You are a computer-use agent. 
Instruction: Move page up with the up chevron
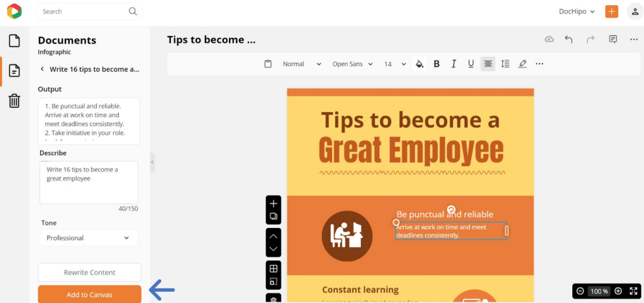click(x=274, y=236)
